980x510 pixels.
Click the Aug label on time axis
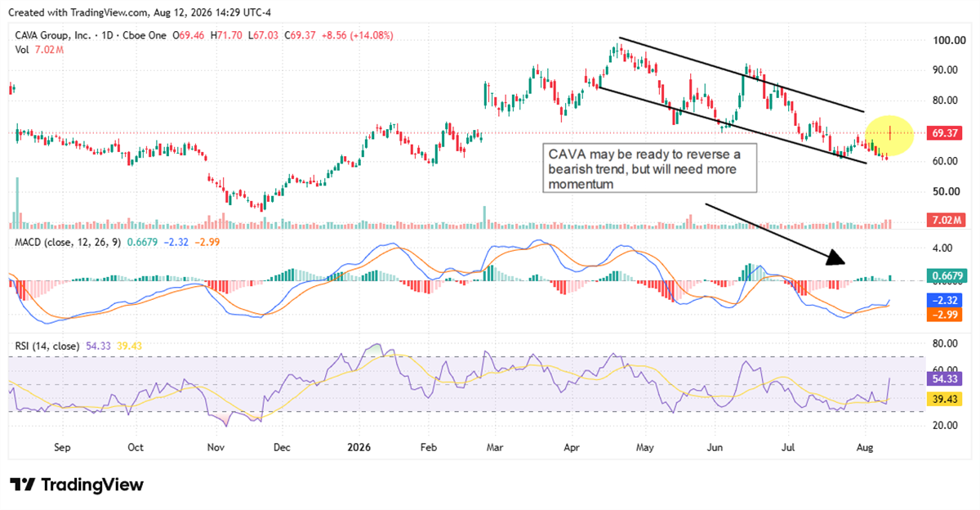pos(866,448)
